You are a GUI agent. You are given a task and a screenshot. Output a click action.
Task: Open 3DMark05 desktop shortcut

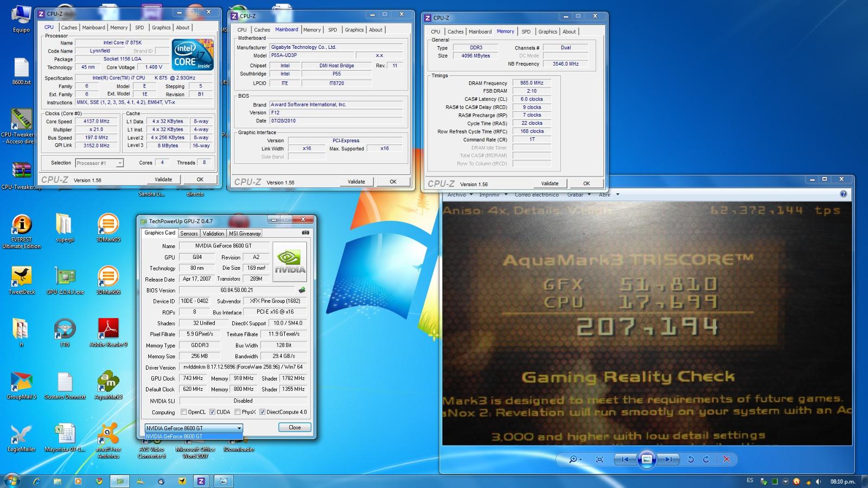(x=108, y=228)
